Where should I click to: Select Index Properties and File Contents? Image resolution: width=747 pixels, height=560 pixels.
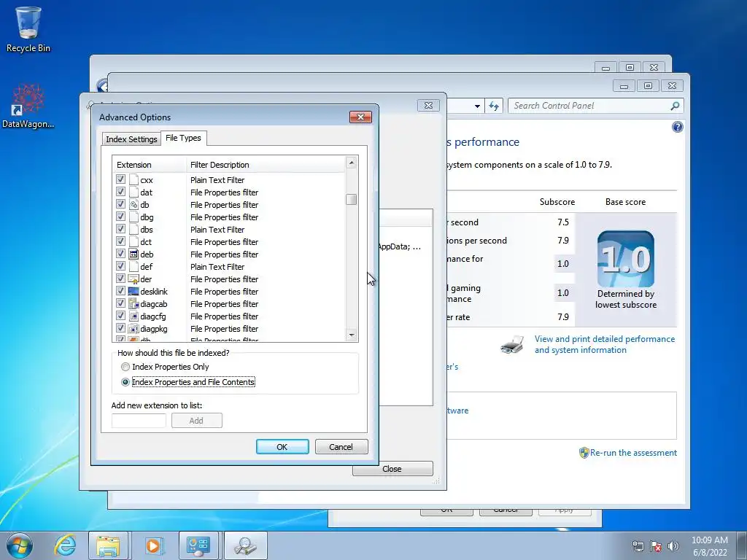tap(125, 382)
